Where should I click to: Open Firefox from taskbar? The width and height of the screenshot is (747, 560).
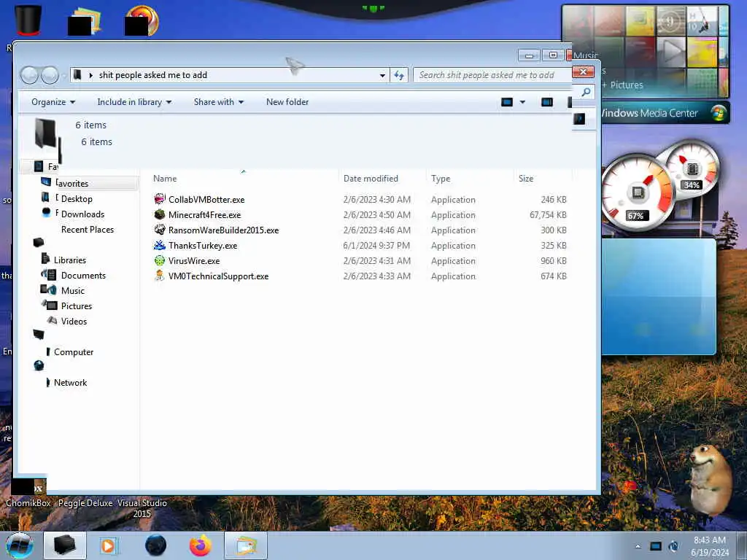(x=201, y=545)
